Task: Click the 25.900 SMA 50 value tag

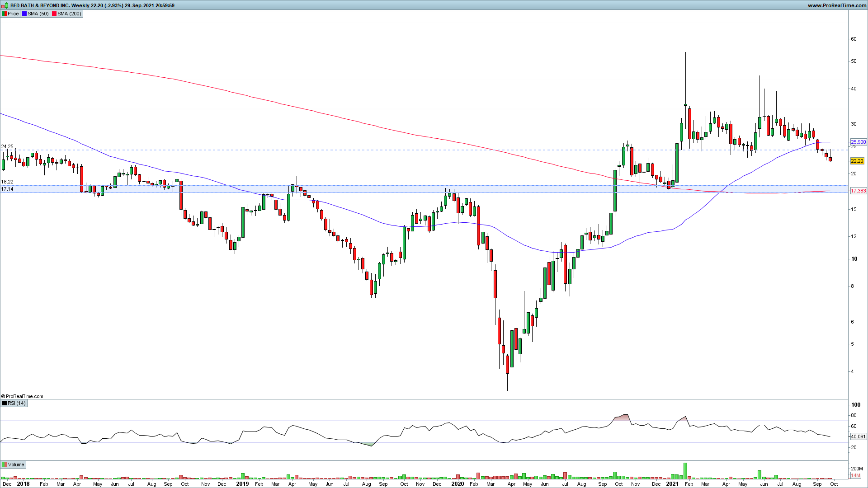Action: (x=858, y=142)
